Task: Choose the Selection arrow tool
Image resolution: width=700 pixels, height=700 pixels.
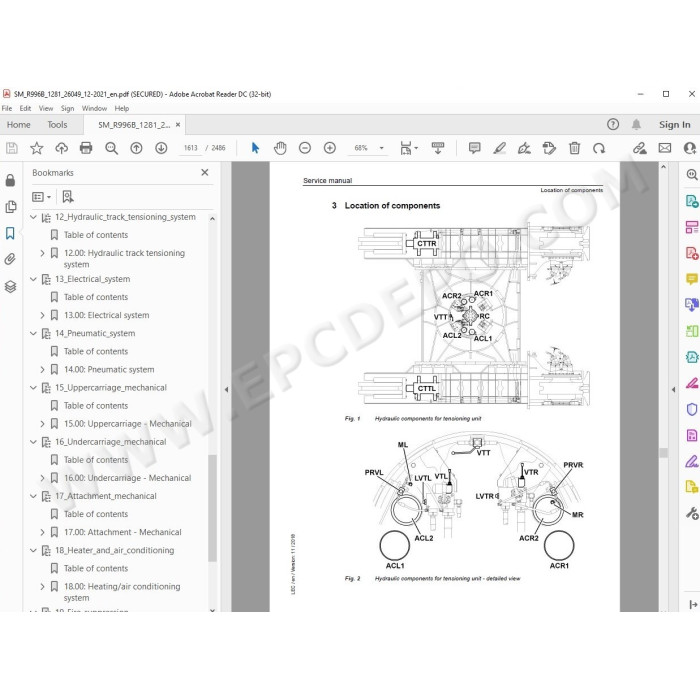Action: point(255,148)
